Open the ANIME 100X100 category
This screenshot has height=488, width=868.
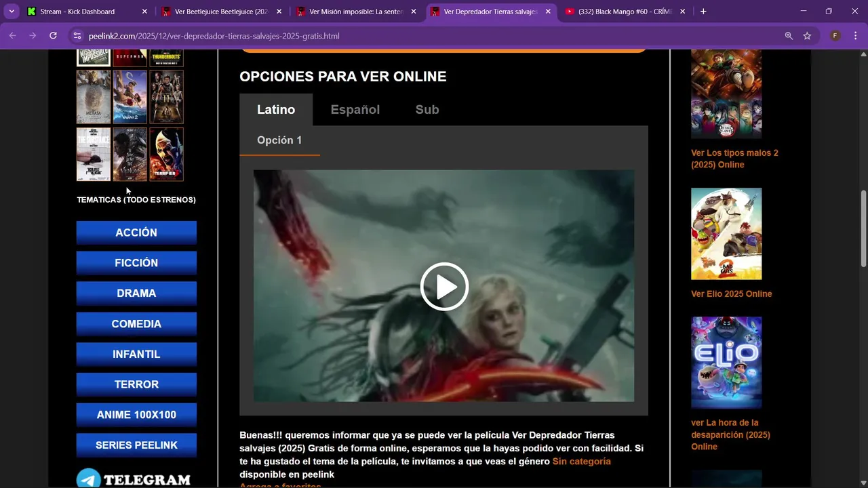(x=136, y=415)
